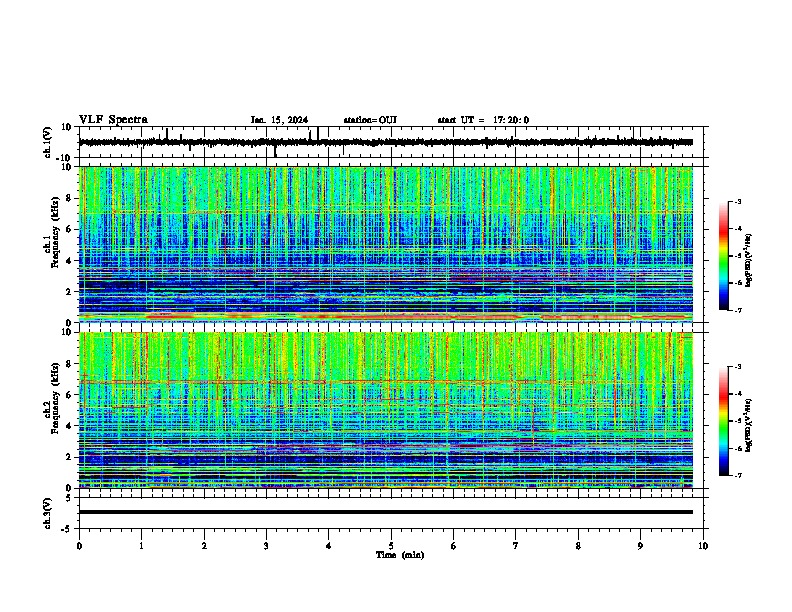The height and width of the screenshot is (612, 792).
Task: Click time axis tick label 1
Action: tap(141, 546)
